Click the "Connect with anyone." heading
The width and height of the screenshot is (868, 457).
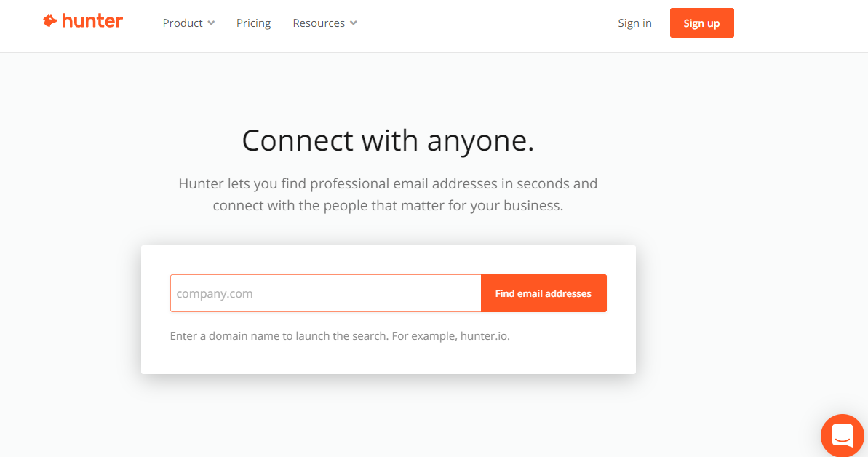(x=388, y=140)
